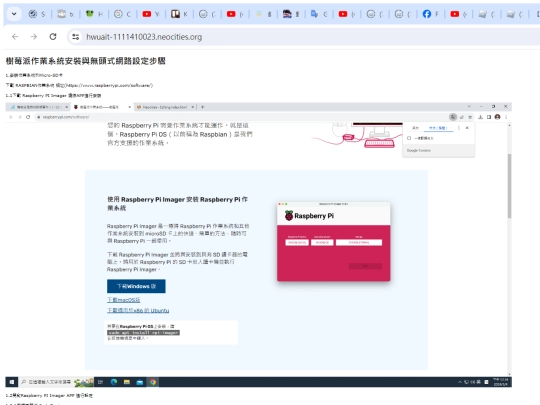Image resolution: width=540 pixels, height=405 pixels.
Task: Switch to the tab labeled S at far left
Action: click(x=37, y=14)
